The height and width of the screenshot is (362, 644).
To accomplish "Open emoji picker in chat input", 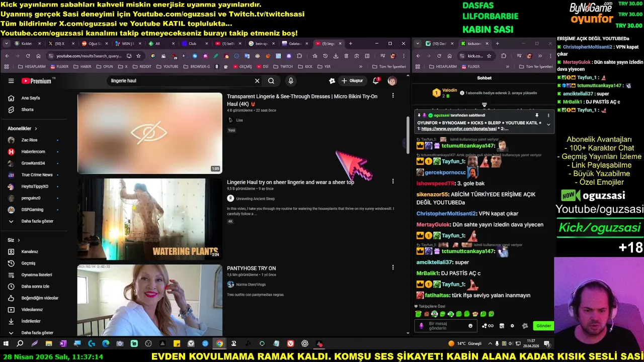I will 470,326.
